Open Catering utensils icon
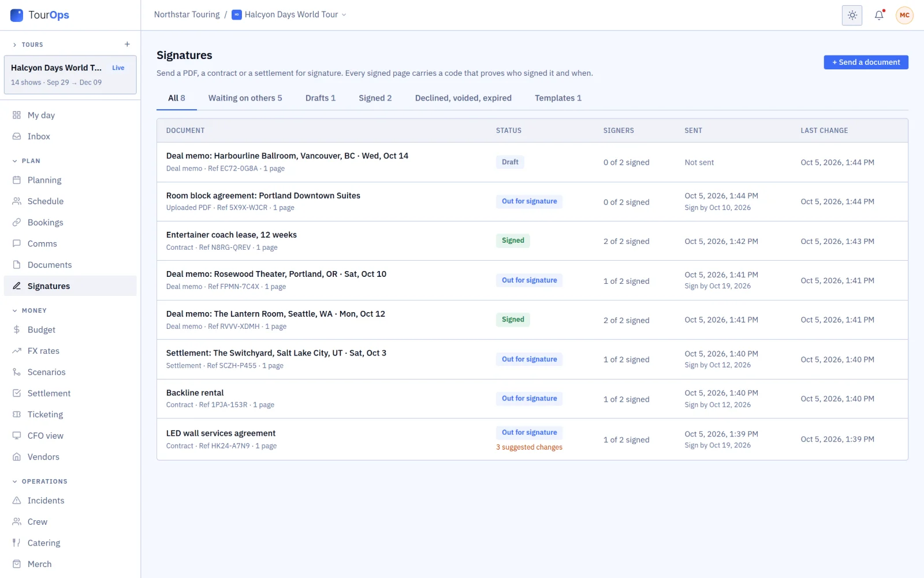The image size is (924, 578). [17, 543]
